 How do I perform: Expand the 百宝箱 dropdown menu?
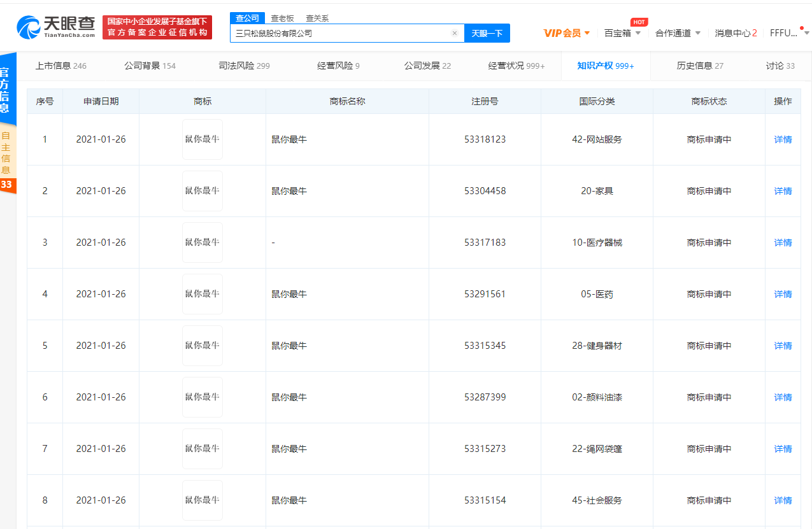coord(622,33)
